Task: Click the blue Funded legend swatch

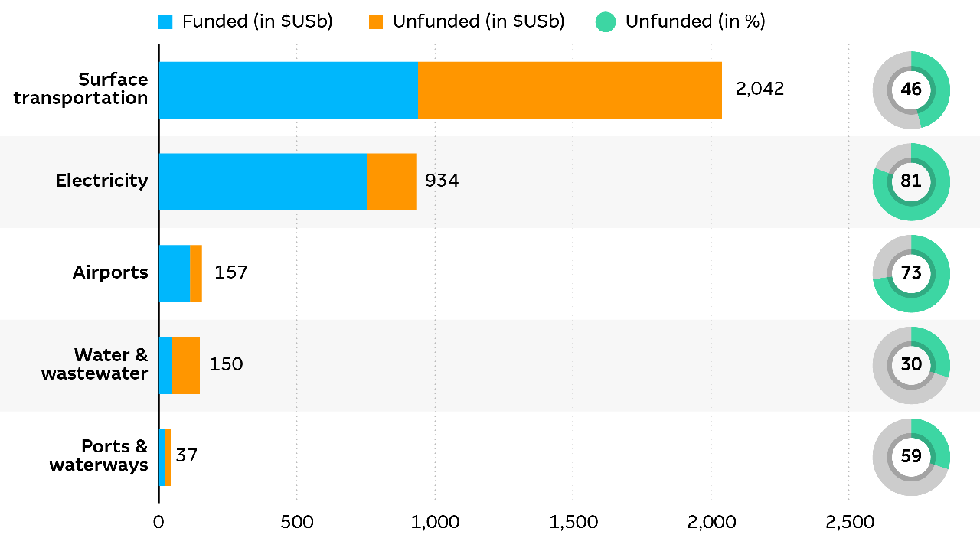Action: [x=166, y=22]
